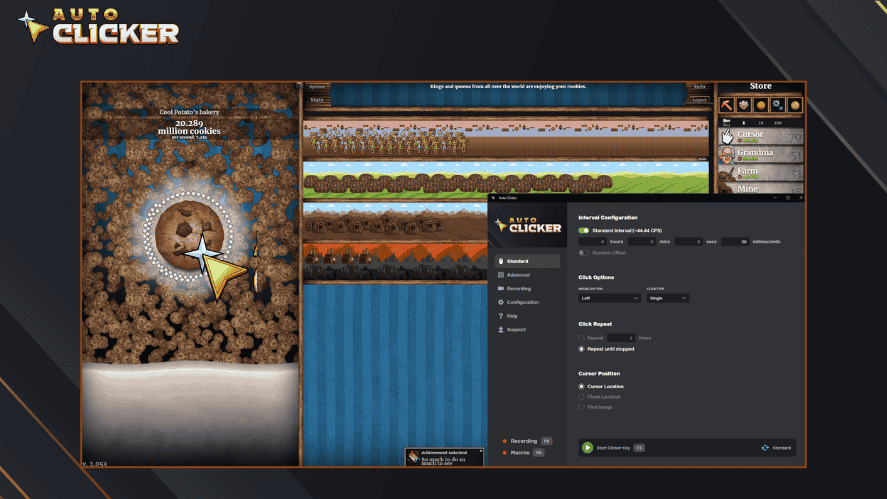Click the milliseconds interval input field

(x=735, y=242)
